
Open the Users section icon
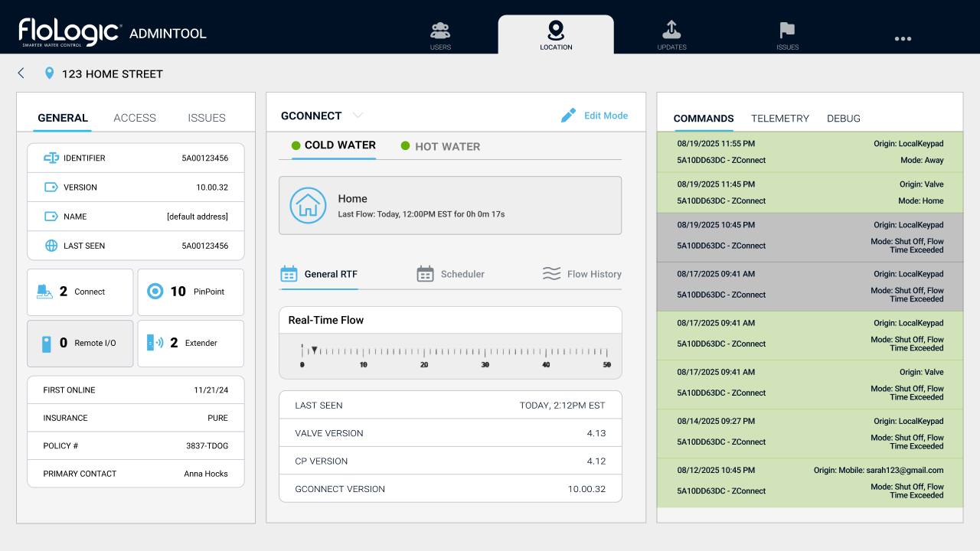[440, 31]
